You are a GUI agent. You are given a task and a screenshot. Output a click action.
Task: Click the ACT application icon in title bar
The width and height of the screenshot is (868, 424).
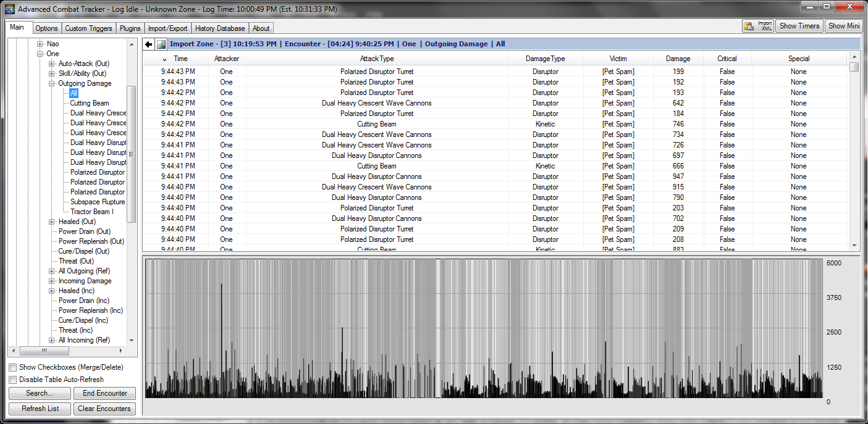pyautogui.click(x=9, y=9)
